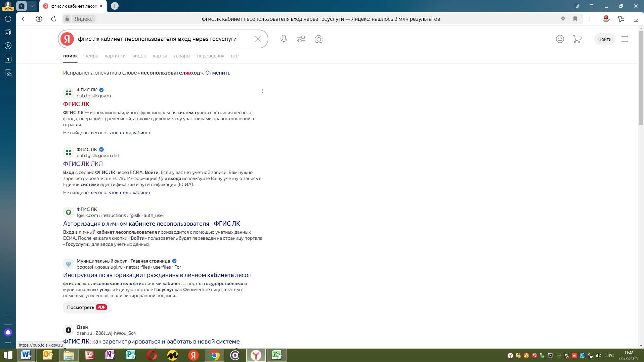Open the screenshot tool icon in sidebar
Viewport: 644px width, 362px height.
pos(8,73)
